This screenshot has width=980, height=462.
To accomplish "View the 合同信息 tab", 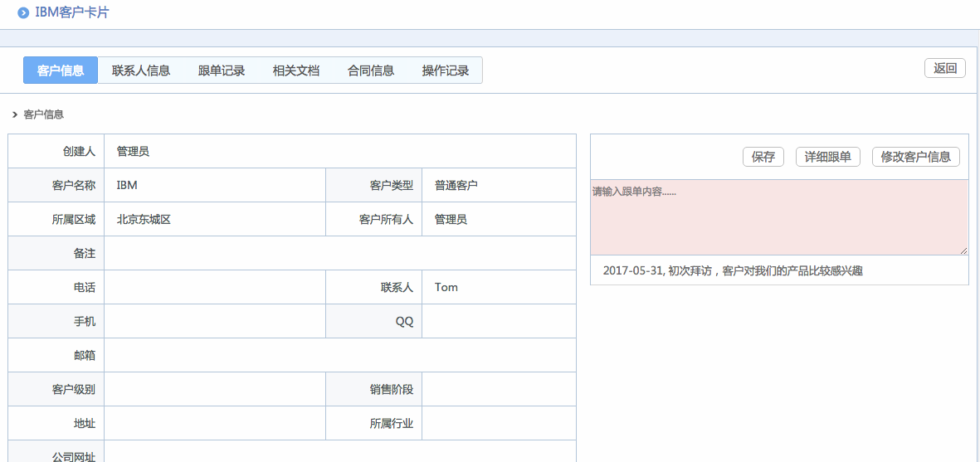I will 371,71.
